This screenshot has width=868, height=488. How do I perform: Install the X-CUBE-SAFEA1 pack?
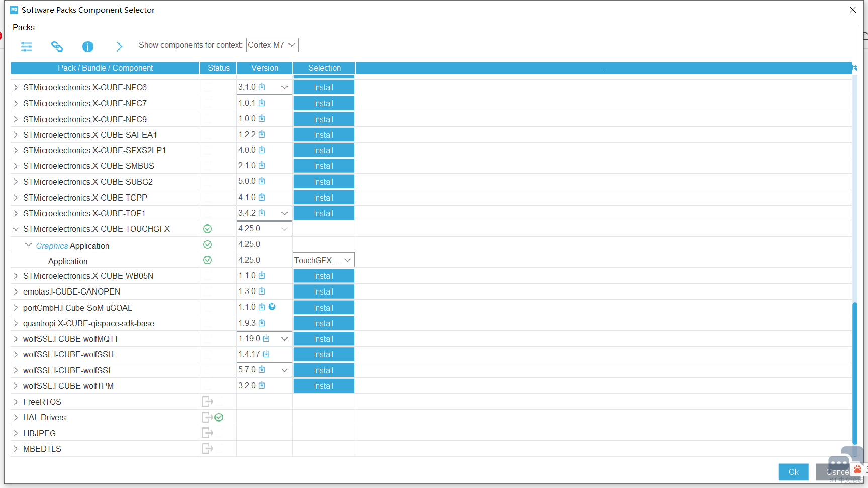point(324,135)
